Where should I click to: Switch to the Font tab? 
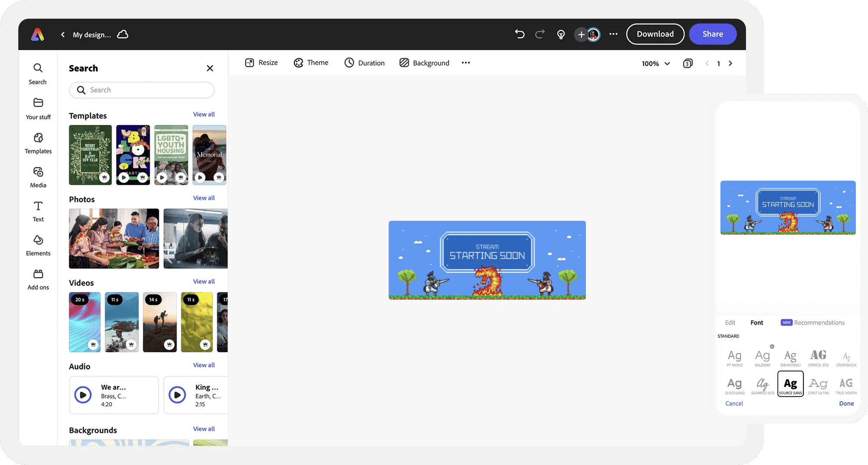click(757, 322)
